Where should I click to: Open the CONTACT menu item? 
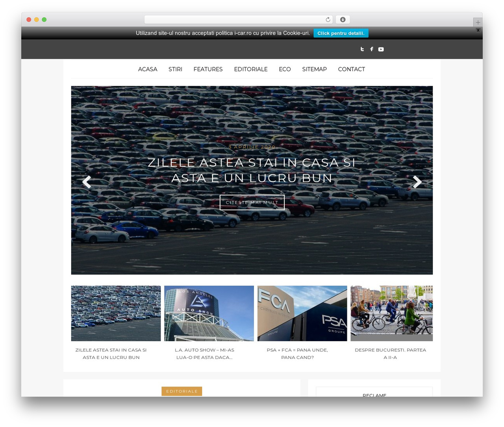[x=351, y=69]
